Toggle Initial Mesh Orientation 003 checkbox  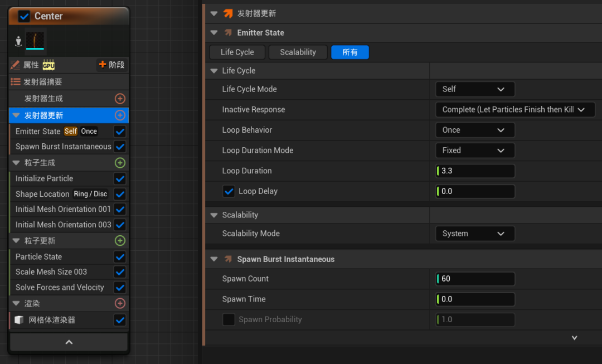tap(120, 225)
